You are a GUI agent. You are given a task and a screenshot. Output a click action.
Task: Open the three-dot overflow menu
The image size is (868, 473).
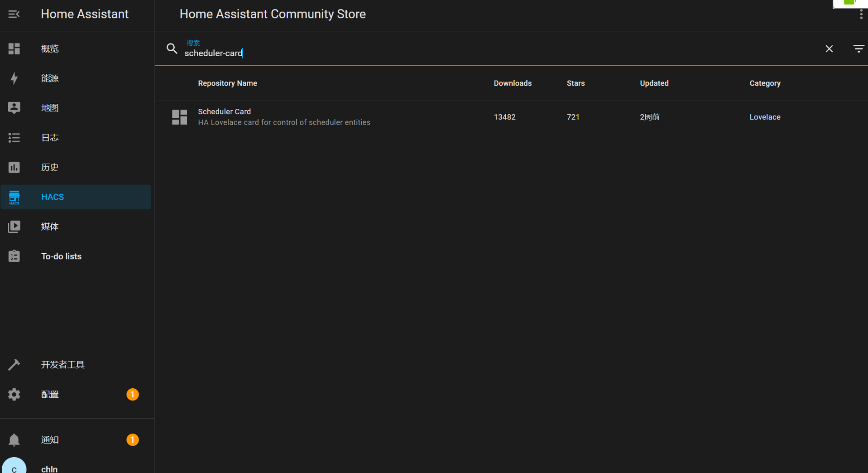[861, 14]
